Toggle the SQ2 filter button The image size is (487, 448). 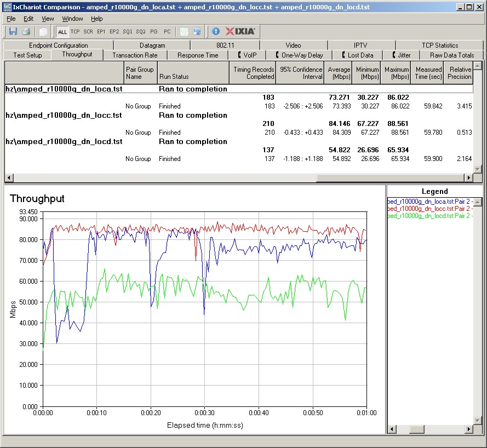pos(141,31)
